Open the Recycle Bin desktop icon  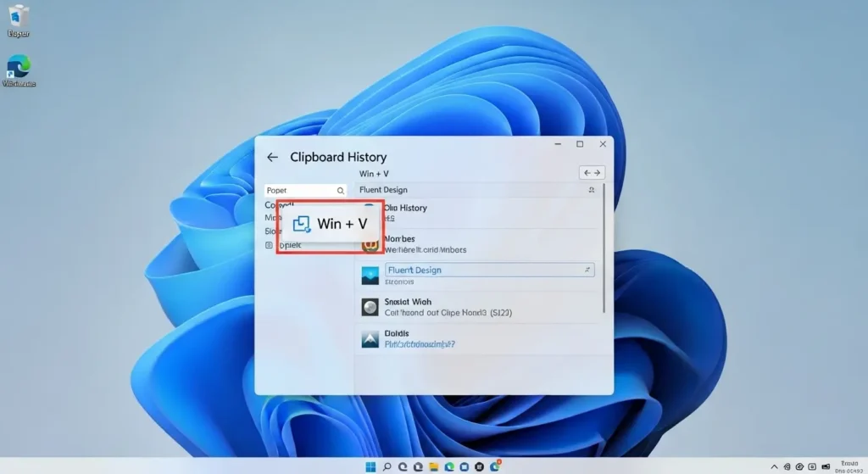(19, 21)
